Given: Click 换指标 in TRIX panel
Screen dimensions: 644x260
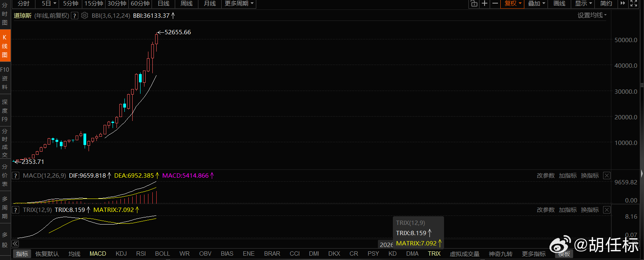Looking at the screenshot, I should click(x=590, y=210).
